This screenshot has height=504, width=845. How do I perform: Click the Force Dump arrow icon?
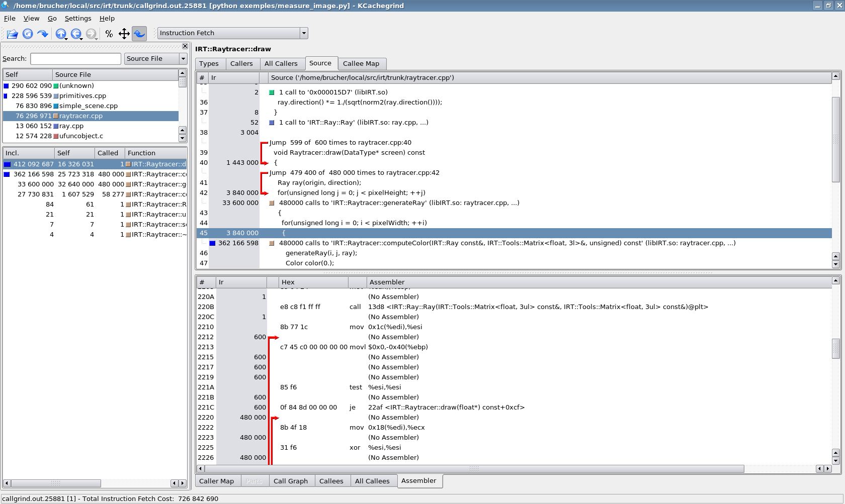pyautogui.click(x=43, y=34)
